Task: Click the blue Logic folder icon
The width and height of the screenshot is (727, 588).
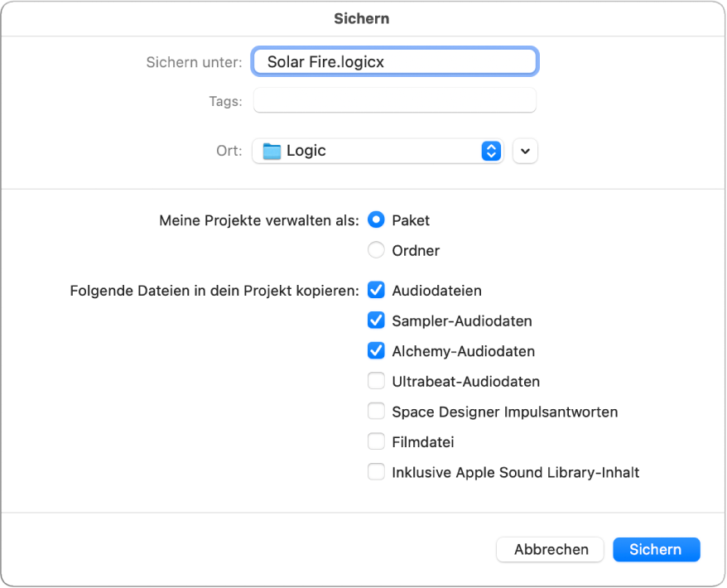Action: click(x=272, y=151)
